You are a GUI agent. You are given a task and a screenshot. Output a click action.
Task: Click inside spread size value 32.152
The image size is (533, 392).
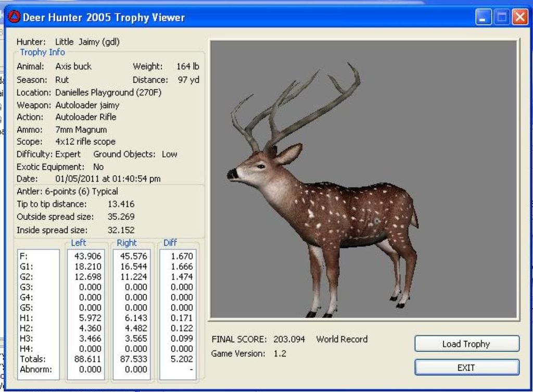pos(121,230)
